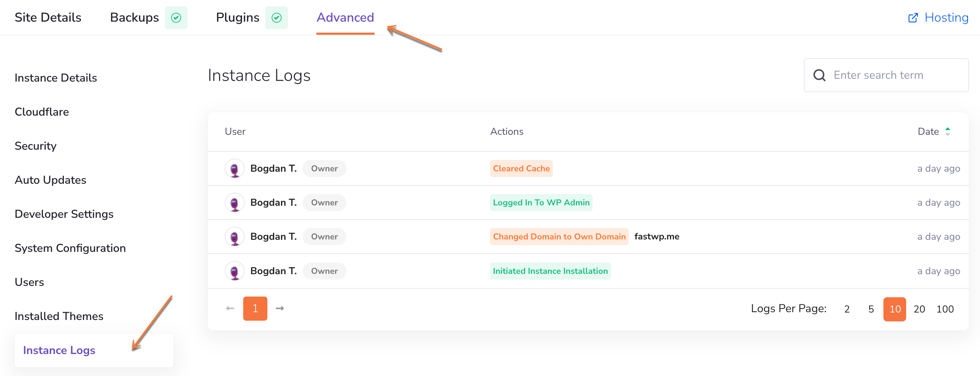Go to next page with right arrow

pyautogui.click(x=280, y=308)
